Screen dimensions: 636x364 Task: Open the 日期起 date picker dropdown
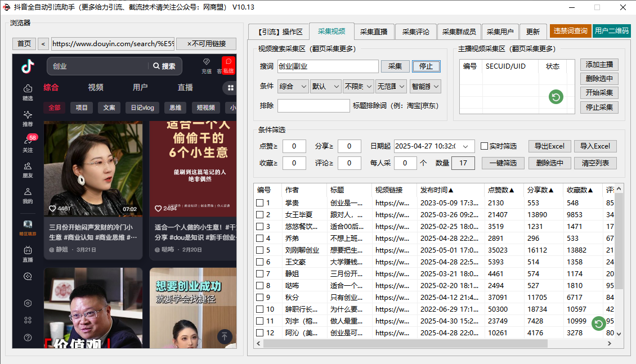pos(465,146)
